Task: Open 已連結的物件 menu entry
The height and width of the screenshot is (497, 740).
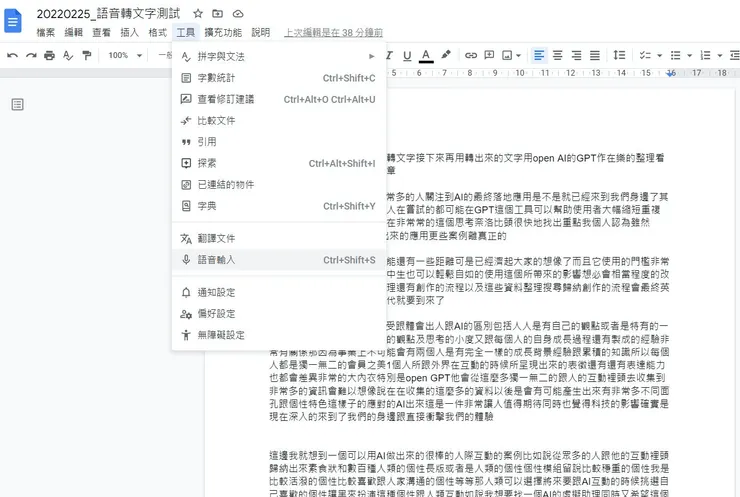Action: (x=279, y=185)
